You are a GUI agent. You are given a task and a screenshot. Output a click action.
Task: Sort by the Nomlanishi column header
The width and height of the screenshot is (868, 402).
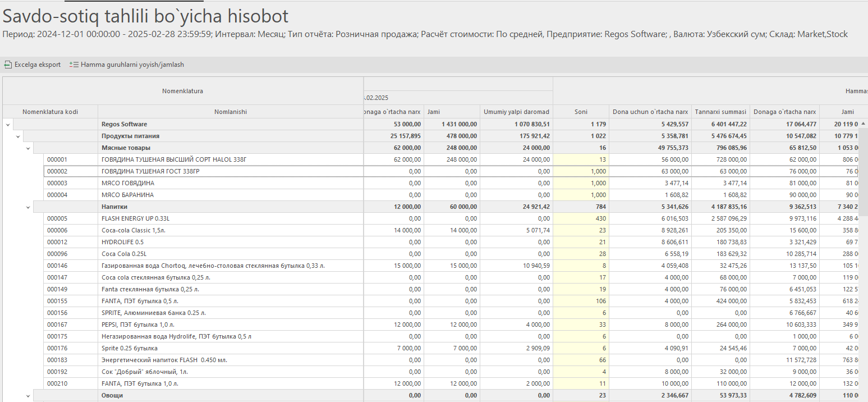tap(230, 112)
